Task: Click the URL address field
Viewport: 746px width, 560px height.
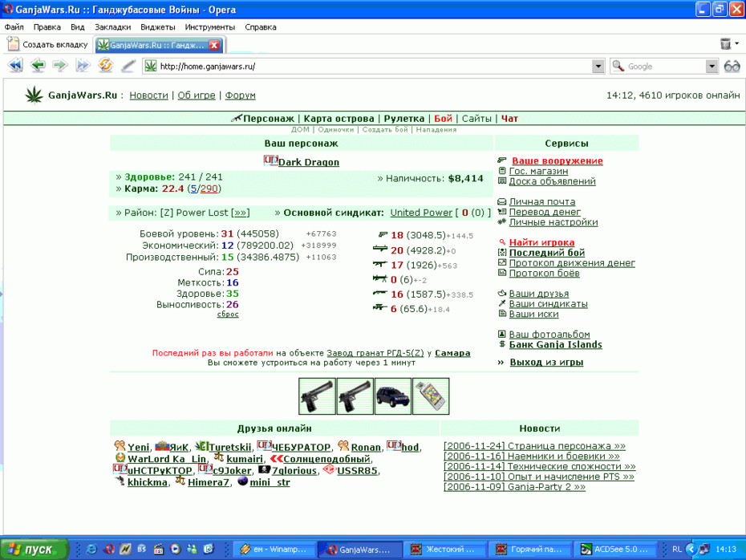Action: point(367,66)
